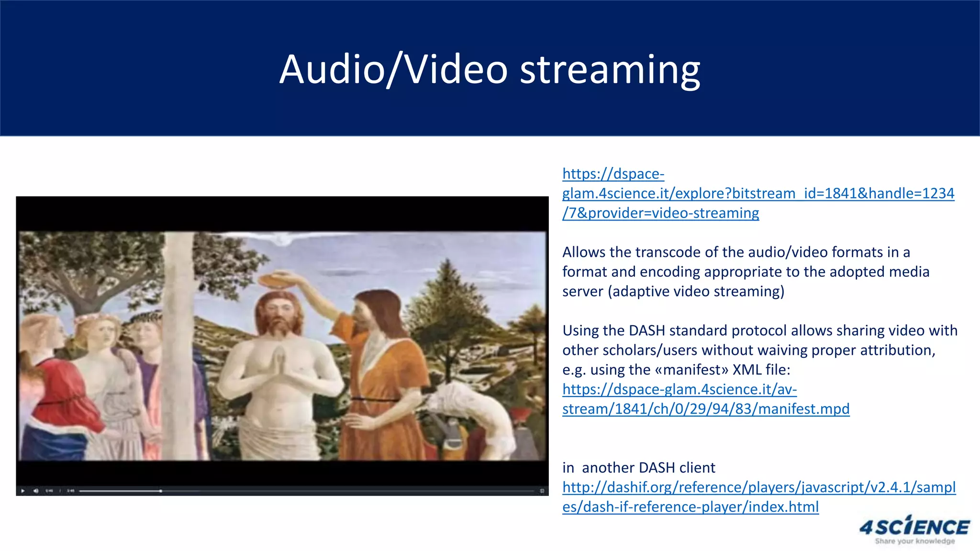Image resolution: width=980 pixels, height=551 pixels.
Task: Open the dspace-glam explore video-streaming link
Action: (x=758, y=193)
